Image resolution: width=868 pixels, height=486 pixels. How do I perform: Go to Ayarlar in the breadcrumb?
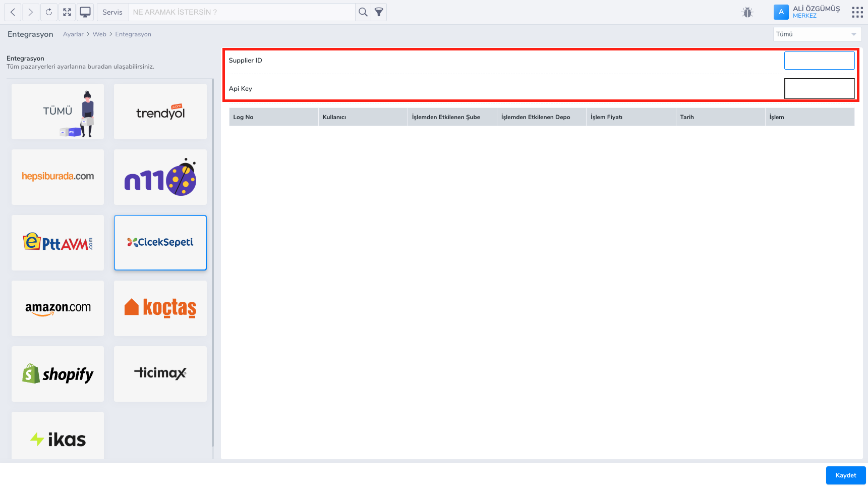(73, 34)
